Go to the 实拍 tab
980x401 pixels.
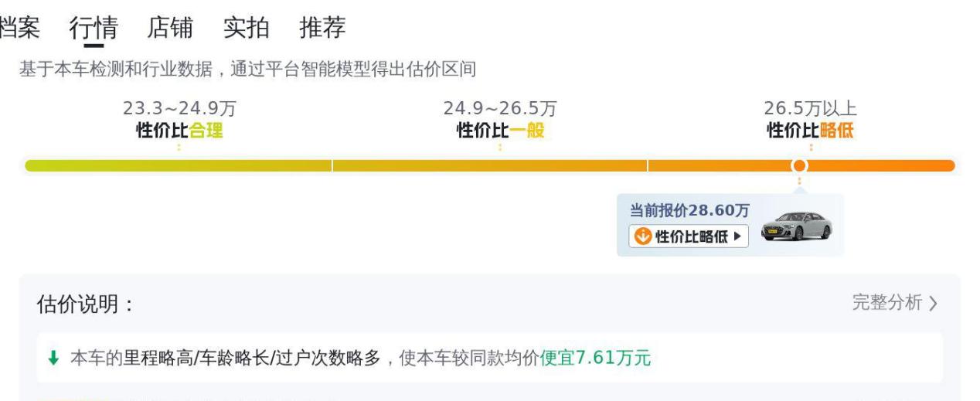click(x=247, y=28)
